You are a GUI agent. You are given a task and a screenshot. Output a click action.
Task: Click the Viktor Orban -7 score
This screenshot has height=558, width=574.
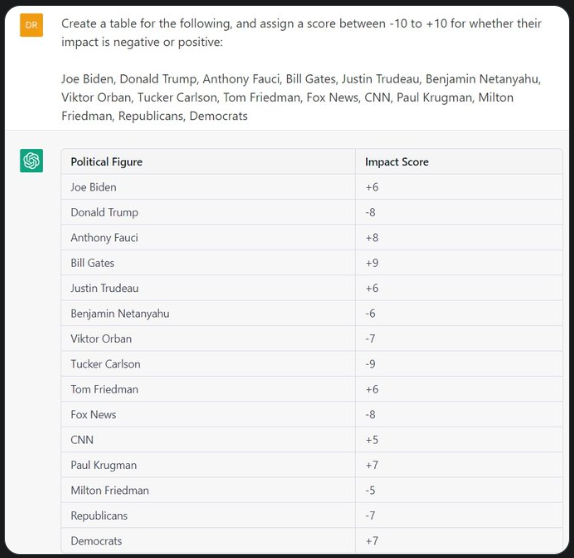(370, 339)
